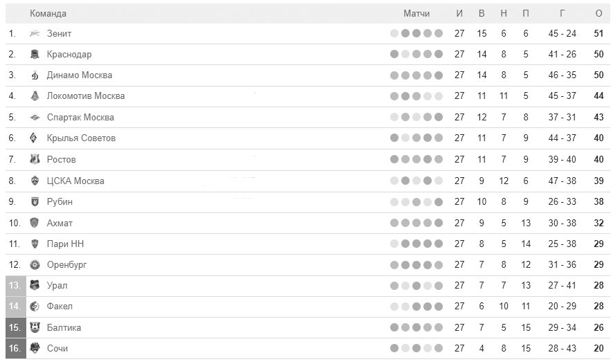The width and height of the screenshot is (613, 364).
Task: Click the Урал team emblem
Action: [x=35, y=285]
